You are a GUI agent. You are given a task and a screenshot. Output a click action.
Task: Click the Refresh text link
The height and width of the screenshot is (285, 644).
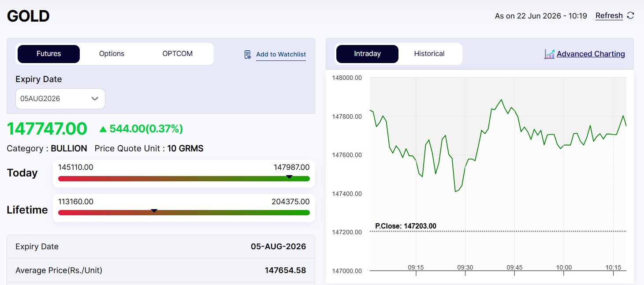(609, 15)
